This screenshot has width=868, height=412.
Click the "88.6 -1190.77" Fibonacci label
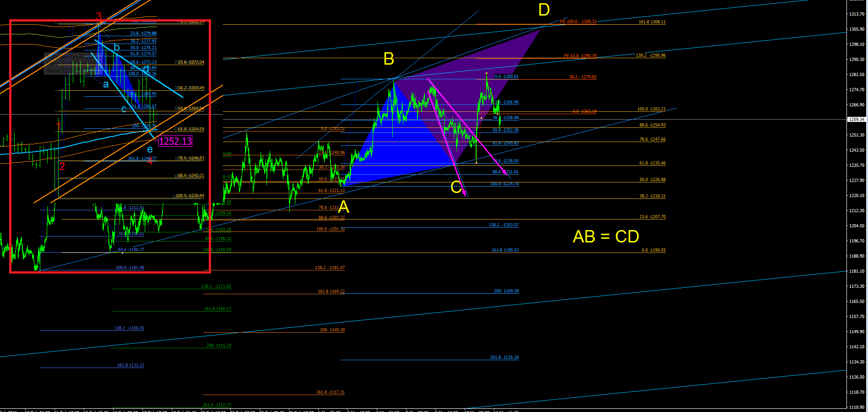click(131, 250)
